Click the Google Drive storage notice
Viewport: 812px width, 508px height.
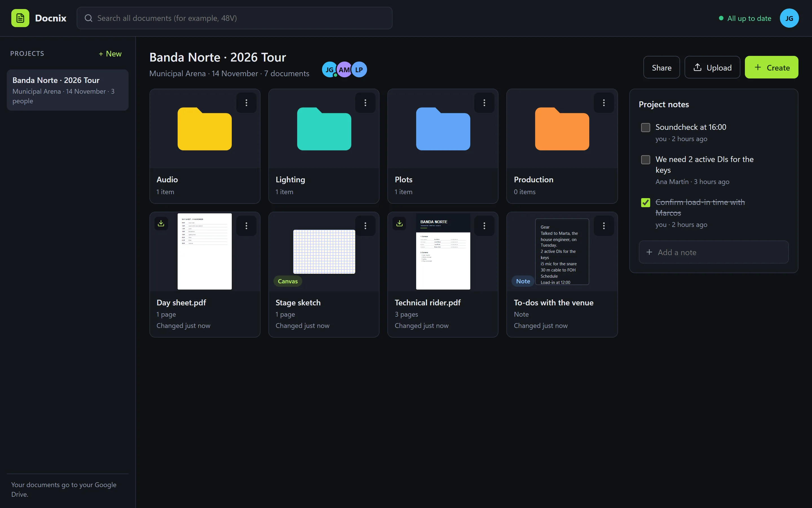(x=64, y=490)
